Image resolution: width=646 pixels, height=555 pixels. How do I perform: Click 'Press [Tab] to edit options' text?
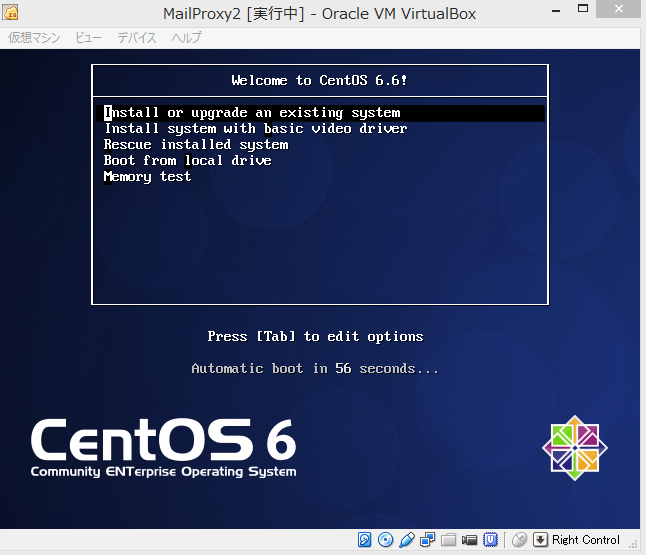pyautogui.click(x=316, y=336)
